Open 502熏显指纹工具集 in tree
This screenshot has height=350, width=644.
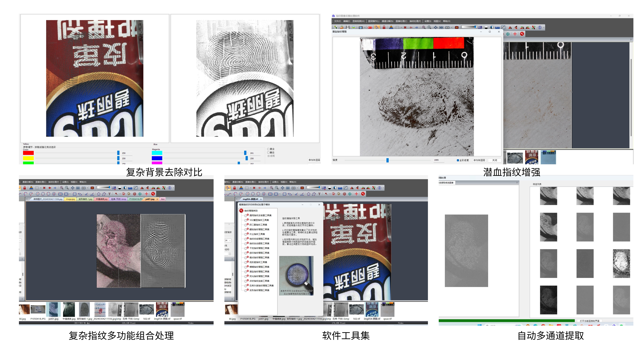259,220
